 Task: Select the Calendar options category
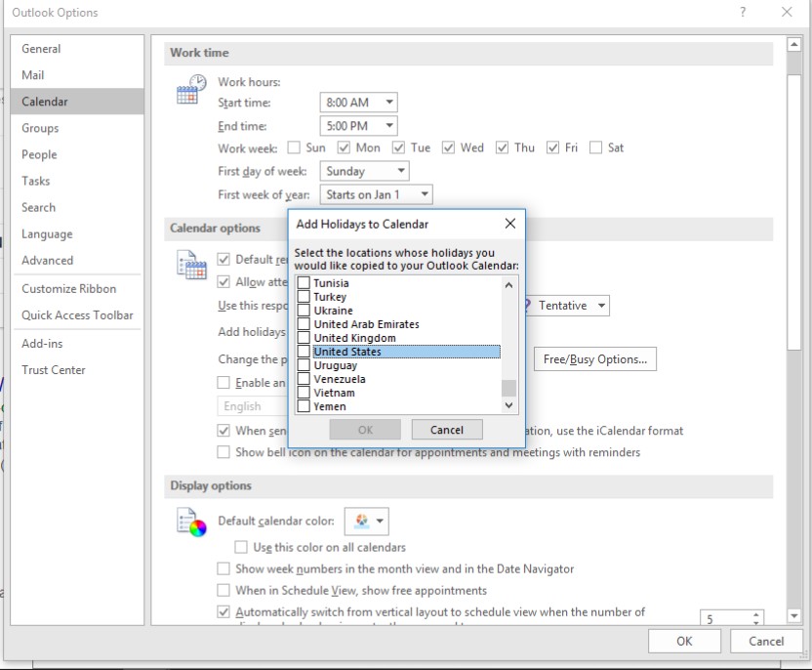[x=77, y=102]
